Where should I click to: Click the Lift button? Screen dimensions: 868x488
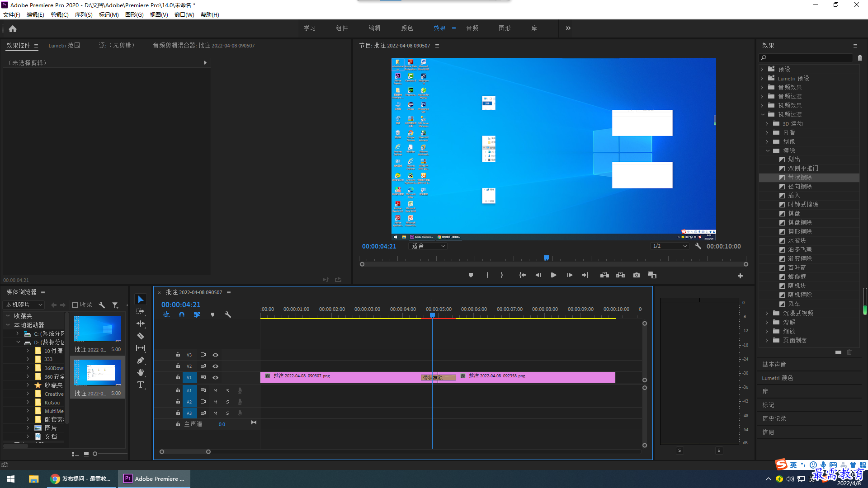604,275
